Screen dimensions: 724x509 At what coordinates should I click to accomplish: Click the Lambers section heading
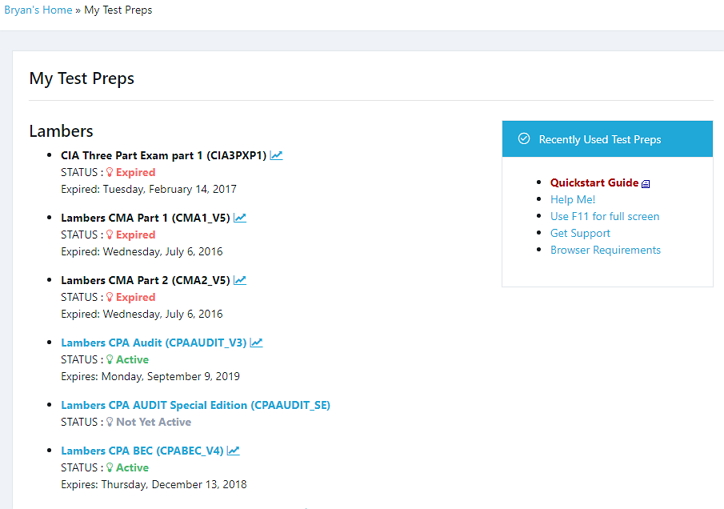[61, 131]
